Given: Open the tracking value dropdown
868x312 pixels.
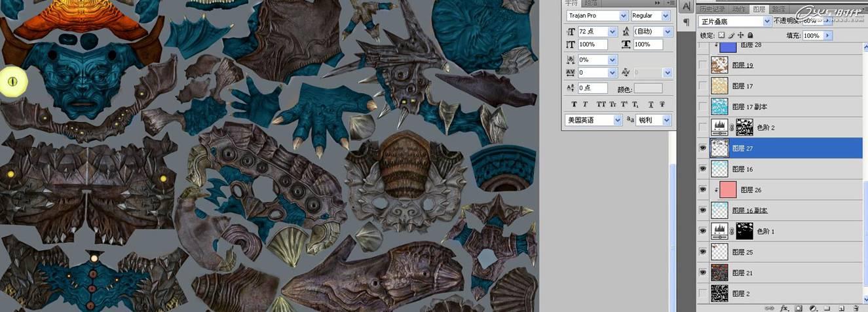Looking at the screenshot, I should 613,73.
